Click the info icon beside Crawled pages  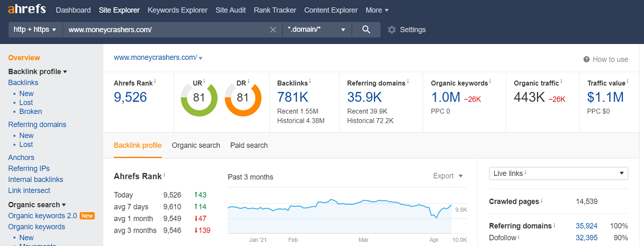pos(542,201)
